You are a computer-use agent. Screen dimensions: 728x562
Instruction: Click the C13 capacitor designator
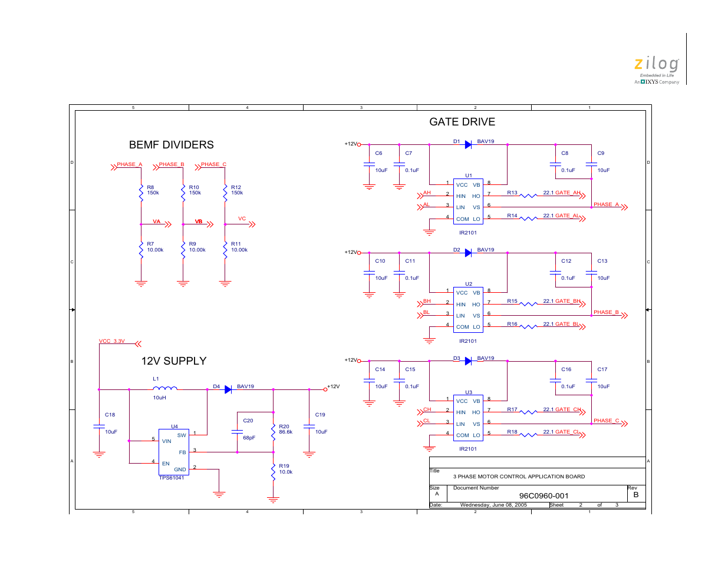[x=602, y=261]
